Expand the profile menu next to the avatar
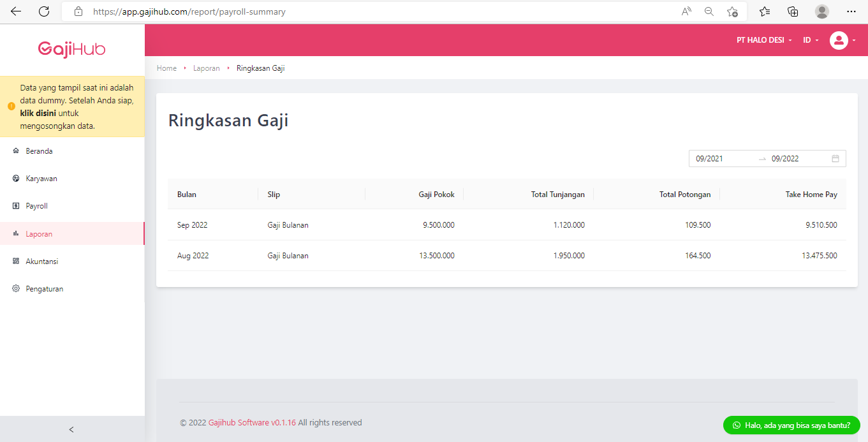Screen dimensions: 868x442 point(855,40)
